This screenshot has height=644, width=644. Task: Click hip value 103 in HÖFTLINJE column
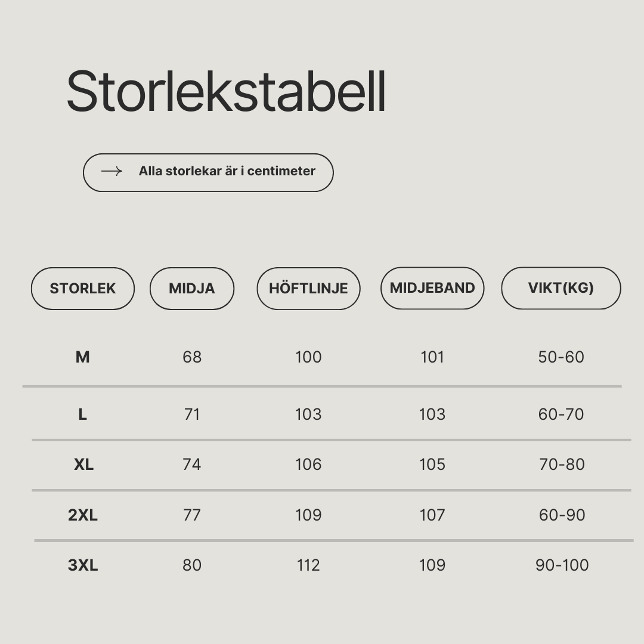308,414
